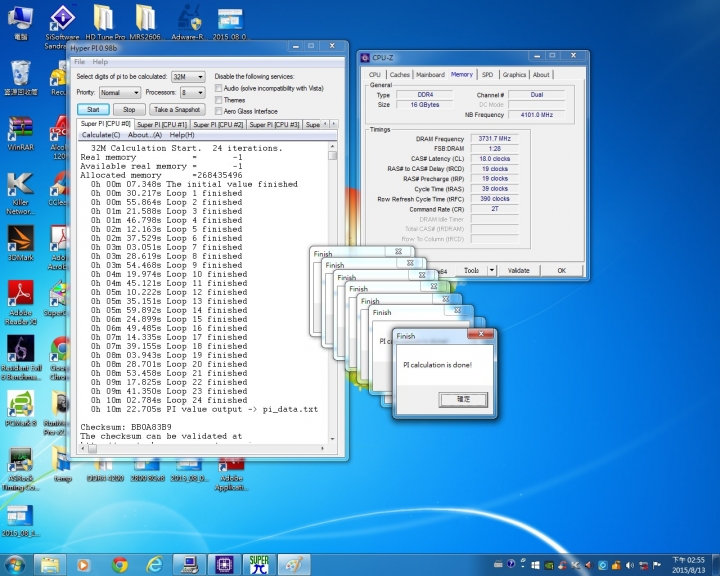720x576 pixels.
Task: Launch Google Chrome from the taskbar
Action: tap(119, 565)
